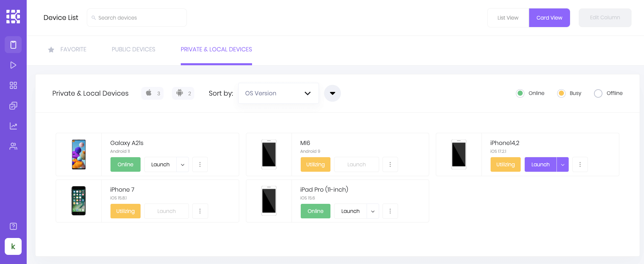Open more options for MI6

click(390, 165)
